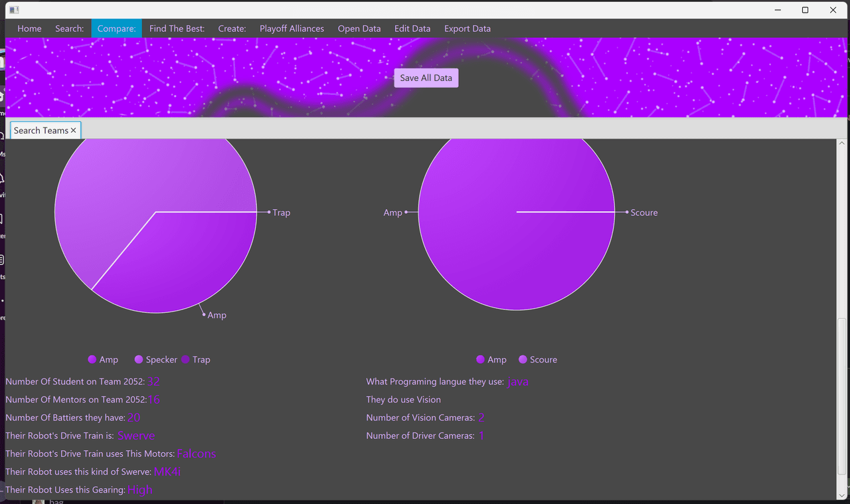Click the Specker legend dot
Image resolution: width=850 pixels, height=504 pixels.
[139, 360]
